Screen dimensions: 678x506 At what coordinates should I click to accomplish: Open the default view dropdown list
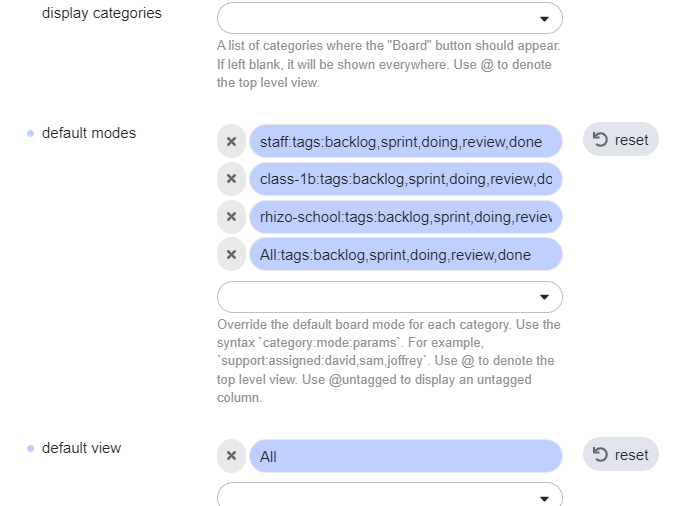[390, 494]
